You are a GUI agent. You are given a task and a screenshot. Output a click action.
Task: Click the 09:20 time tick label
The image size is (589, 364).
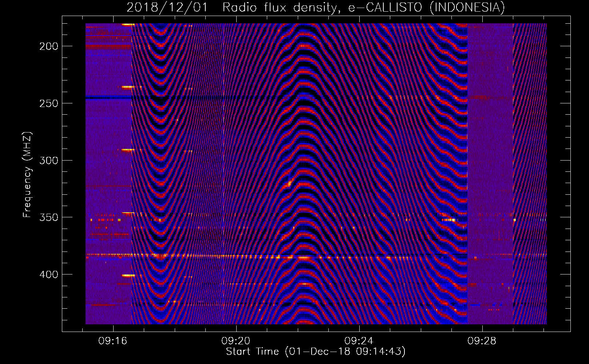(236, 341)
